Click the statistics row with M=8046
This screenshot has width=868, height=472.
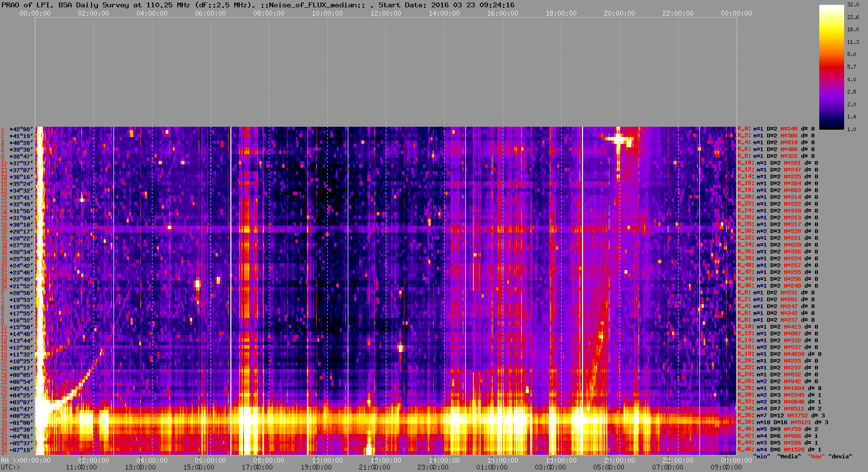pyautogui.click(x=780, y=402)
